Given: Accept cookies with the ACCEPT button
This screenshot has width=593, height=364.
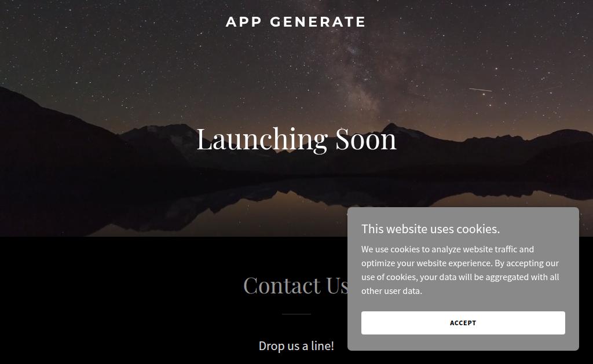Looking at the screenshot, I should [463, 323].
